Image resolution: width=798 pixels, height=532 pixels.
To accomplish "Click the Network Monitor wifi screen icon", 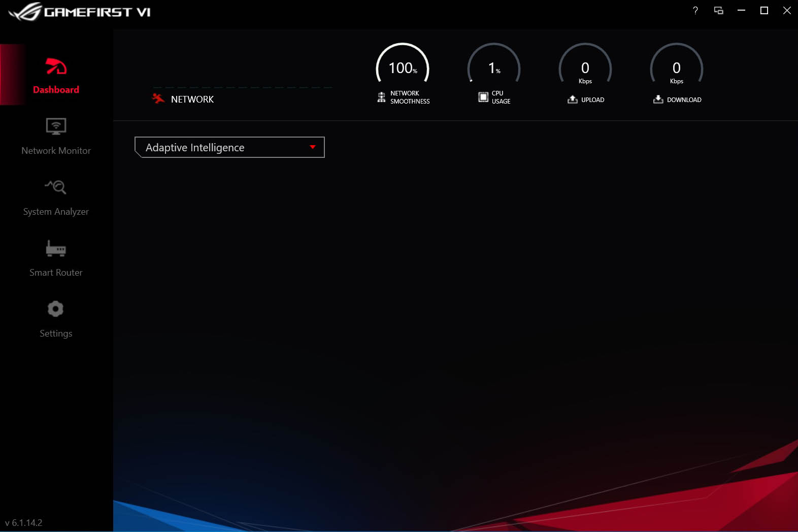I will [x=56, y=126].
